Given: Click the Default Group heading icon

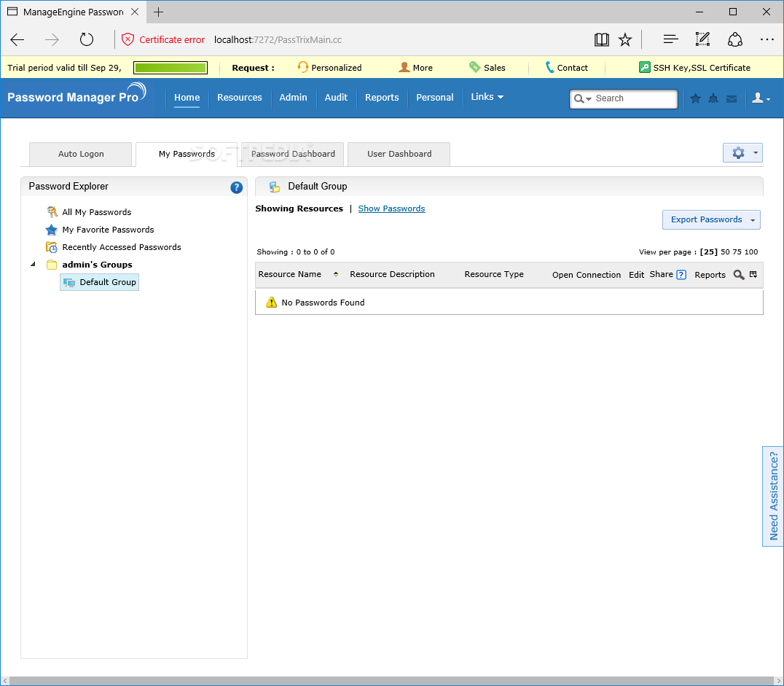Looking at the screenshot, I should pos(274,187).
